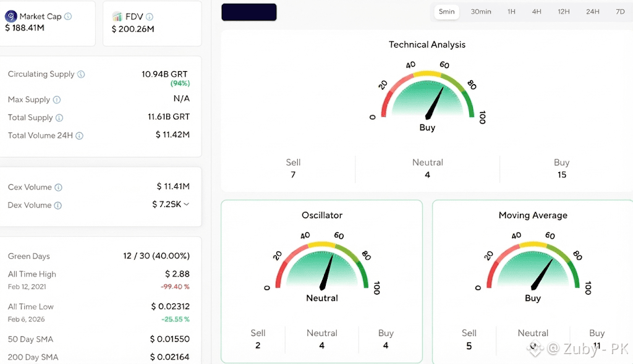
Task: Click the Oscillator gauge card
Action: (x=321, y=281)
